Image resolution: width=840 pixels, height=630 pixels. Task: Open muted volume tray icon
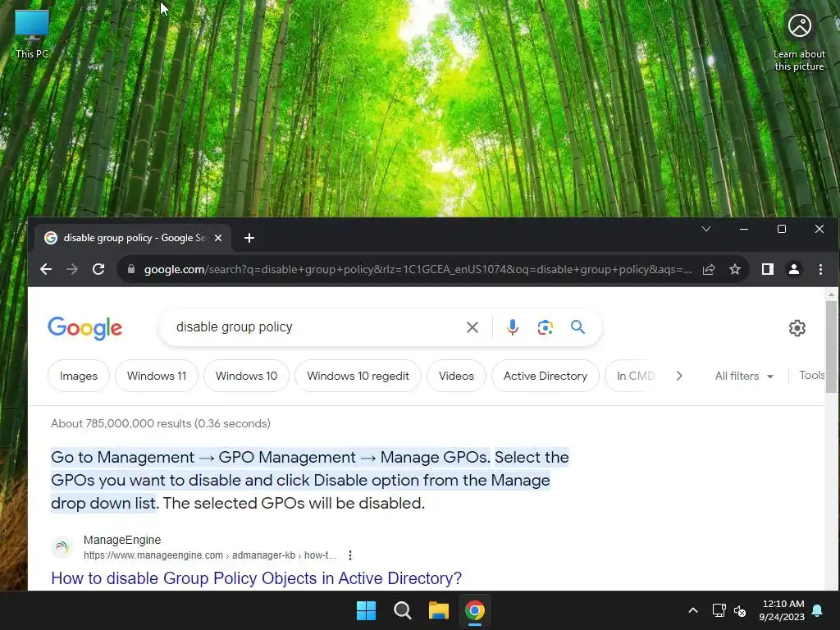point(740,610)
